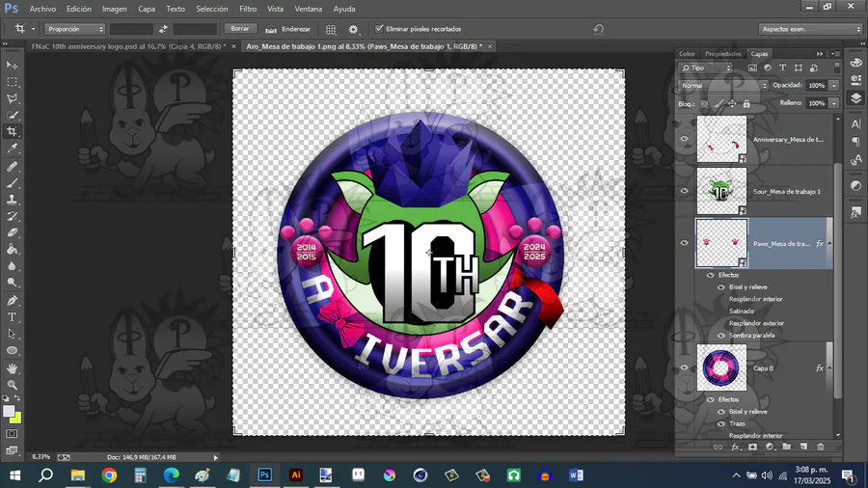Collapse effects of Paws_Mesa de trabajo layer
Image resolution: width=868 pixels, height=488 pixels.
pyautogui.click(x=829, y=243)
